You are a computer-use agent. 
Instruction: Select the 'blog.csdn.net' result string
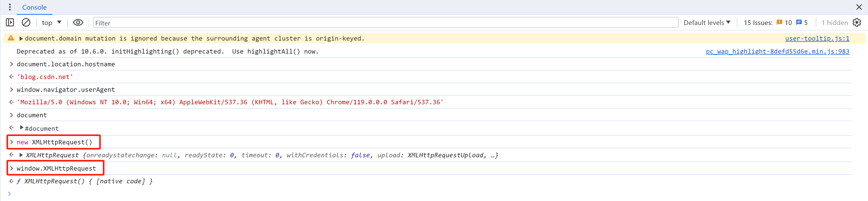click(45, 77)
